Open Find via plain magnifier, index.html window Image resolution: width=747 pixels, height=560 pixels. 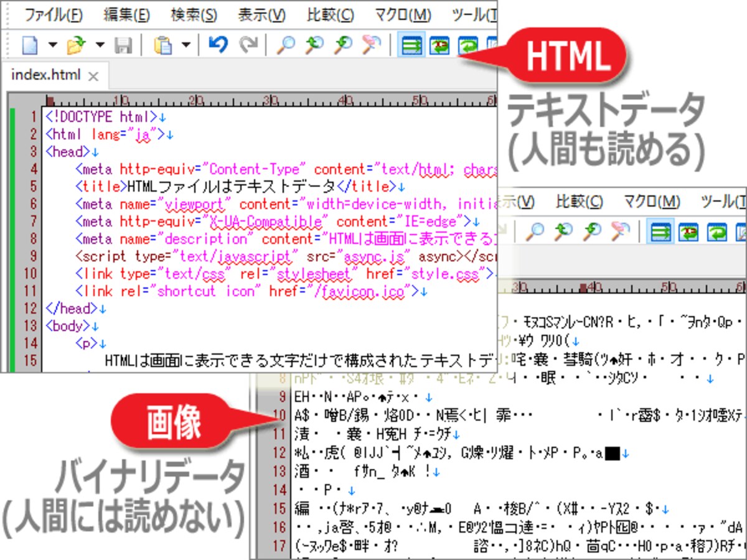[286, 45]
